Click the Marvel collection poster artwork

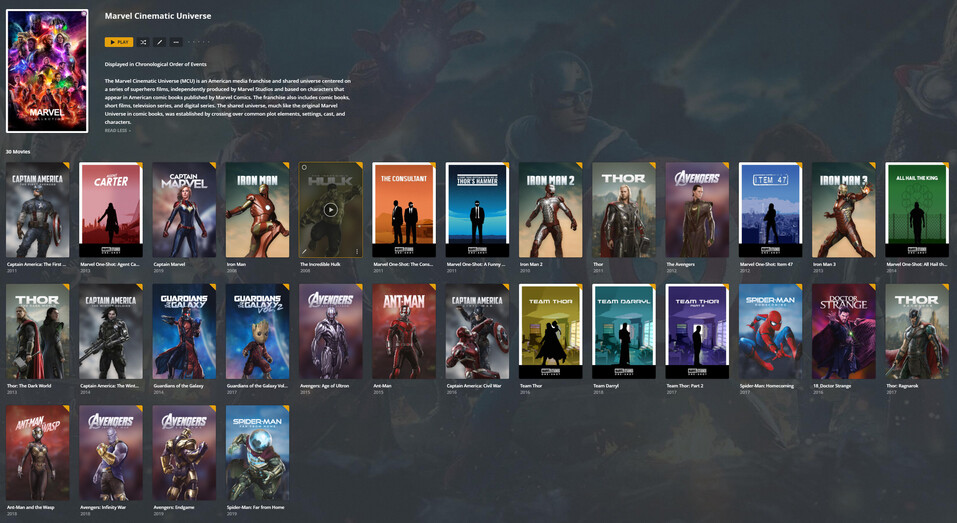pos(47,71)
